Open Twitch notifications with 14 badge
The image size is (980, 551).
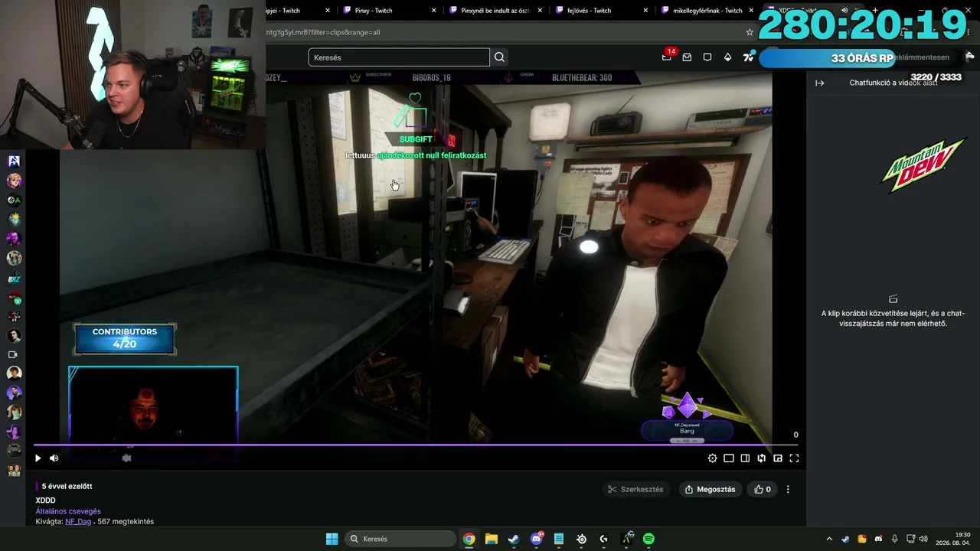point(667,57)
